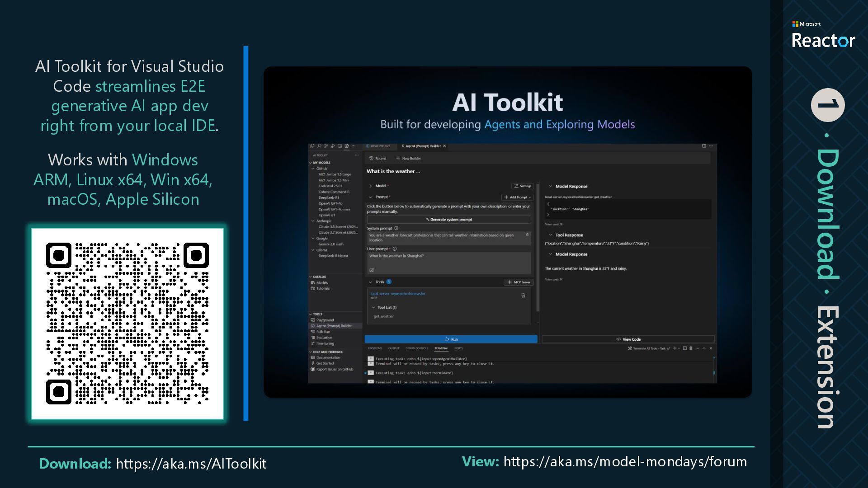The height and width of the screenshot is (488, 868).
Task: Select the Codestral 25.01 model
Action: [330, 186]
